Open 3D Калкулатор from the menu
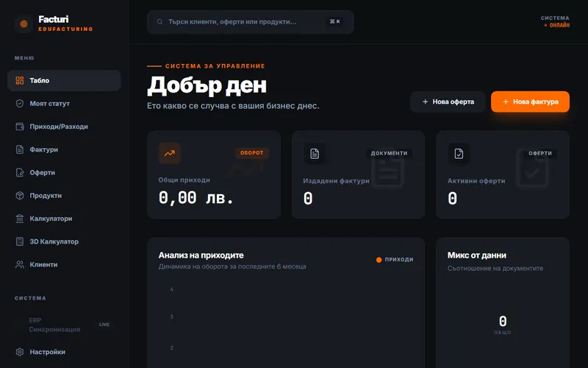Viewport: 588px width, 368px height. tap(64, 241)
